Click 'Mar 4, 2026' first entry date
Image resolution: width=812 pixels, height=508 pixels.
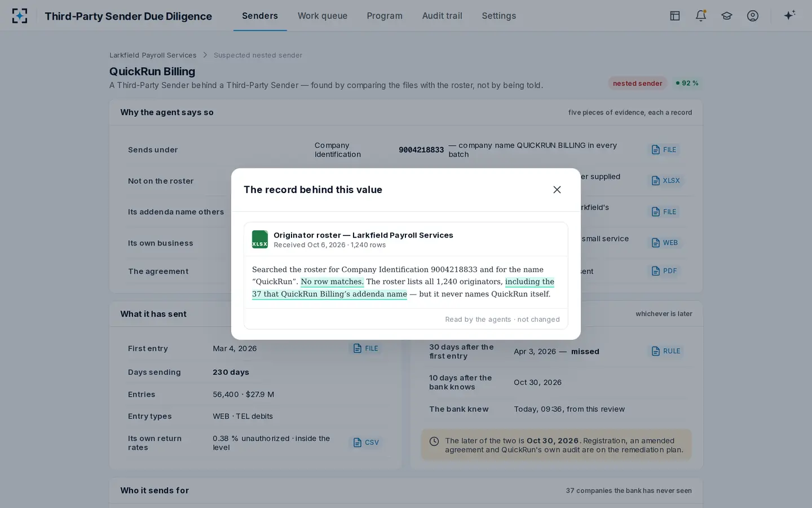(235, 348)
